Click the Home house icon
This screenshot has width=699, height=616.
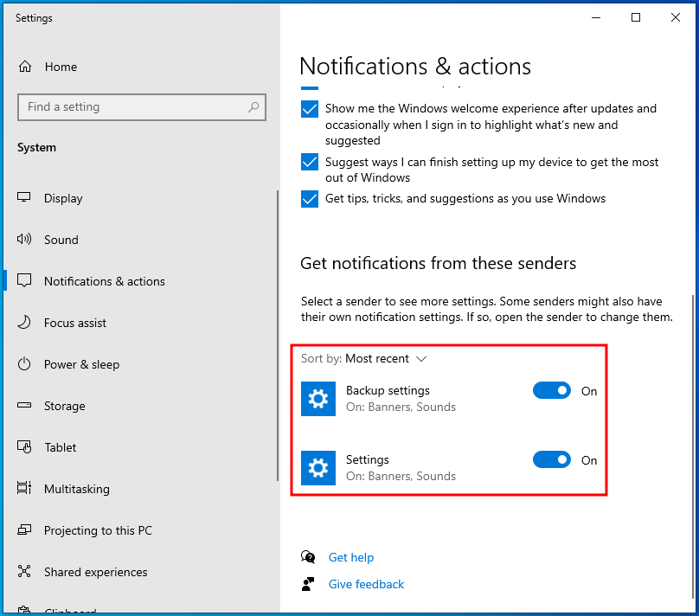[x=25, y=67]
